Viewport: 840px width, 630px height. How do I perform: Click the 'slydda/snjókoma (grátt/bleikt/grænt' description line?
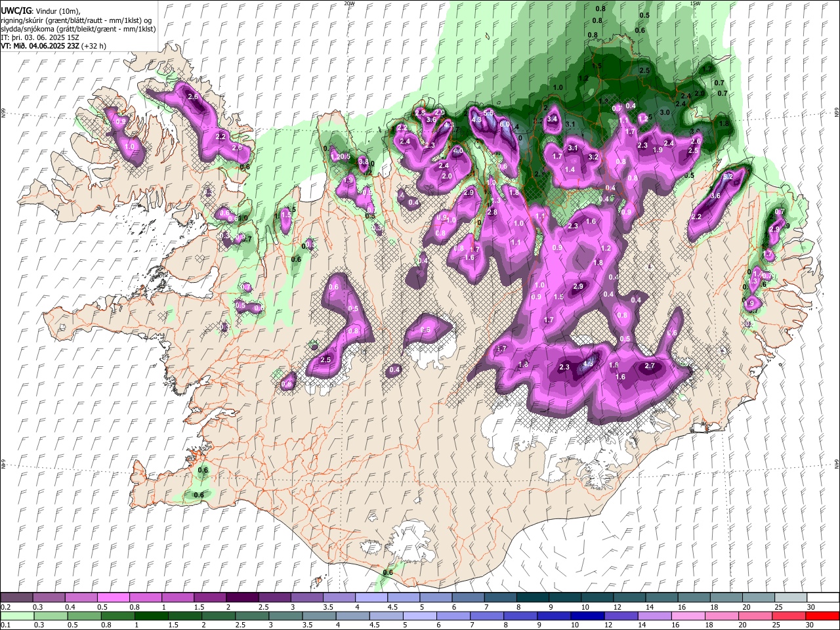78,29
